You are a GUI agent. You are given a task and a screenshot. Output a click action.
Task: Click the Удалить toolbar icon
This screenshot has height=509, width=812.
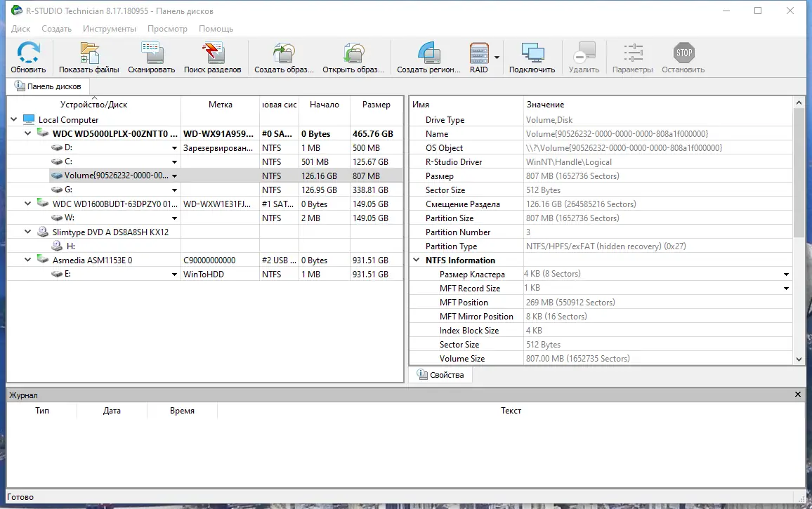coord(584,56)
